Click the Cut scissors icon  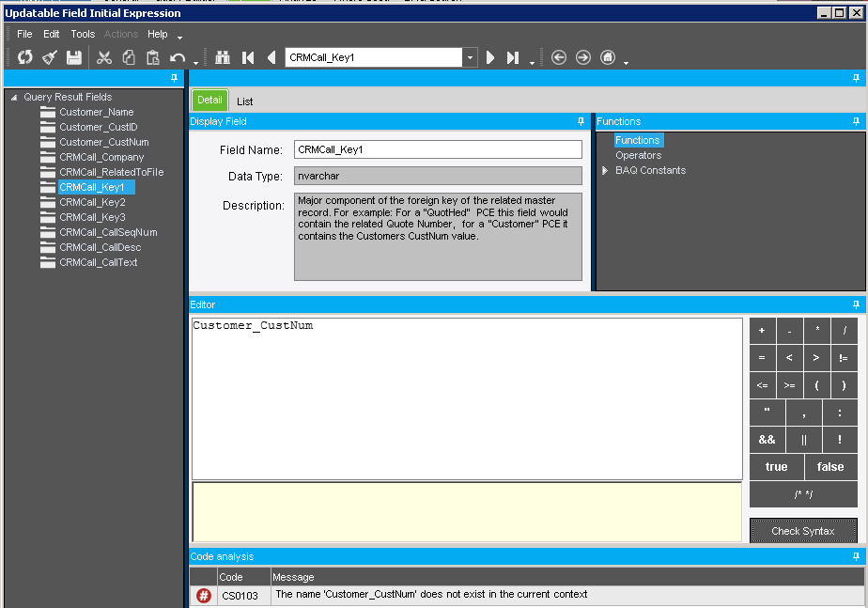point(104,57)
